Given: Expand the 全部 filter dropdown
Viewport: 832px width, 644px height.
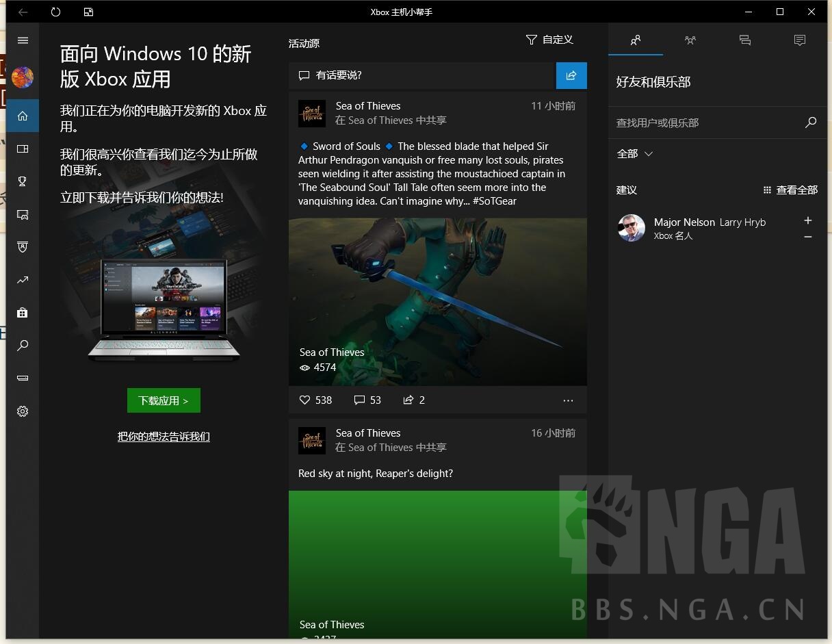Looking at the screenshot, I should coord(635,154).
